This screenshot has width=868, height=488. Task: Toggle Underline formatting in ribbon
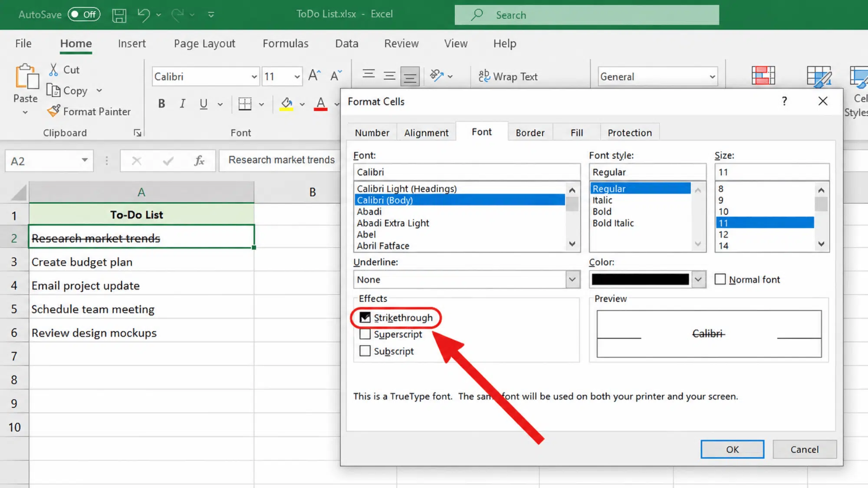(203, 104)
